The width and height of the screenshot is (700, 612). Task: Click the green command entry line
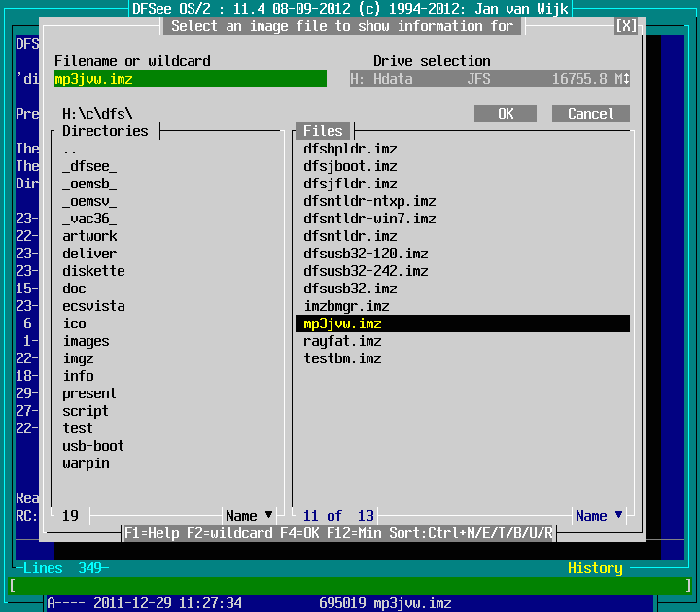pyautogui.click(x=350, y=586)
